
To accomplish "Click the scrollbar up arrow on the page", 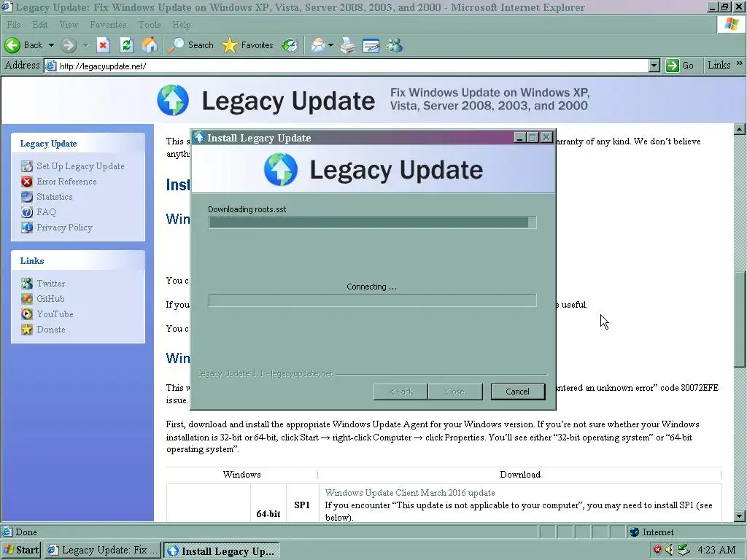I will coord(740,128).
